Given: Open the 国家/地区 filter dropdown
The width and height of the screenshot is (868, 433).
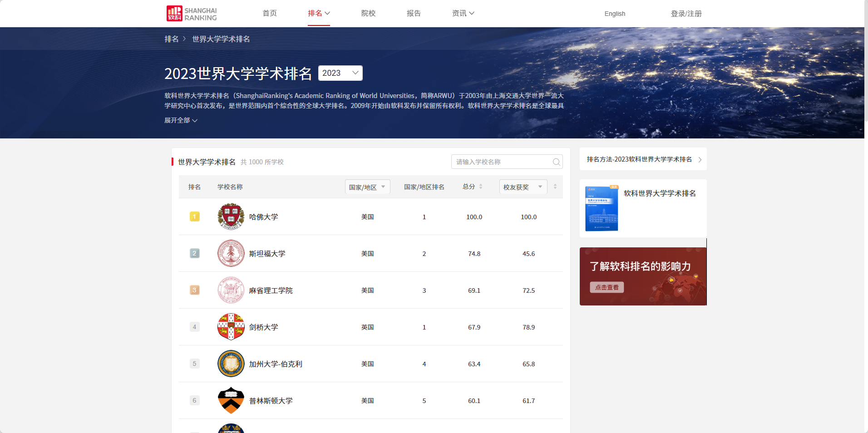Looking at the screenshot, I should [367, 187].
